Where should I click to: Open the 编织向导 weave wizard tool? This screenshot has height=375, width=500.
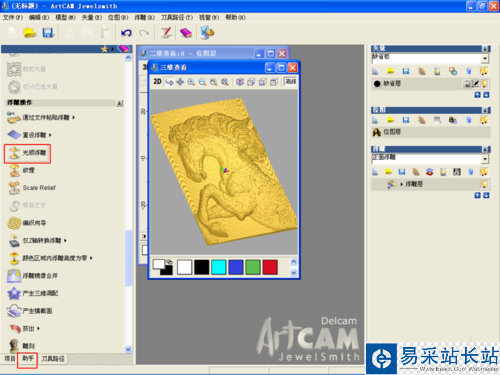coord(27,223)
